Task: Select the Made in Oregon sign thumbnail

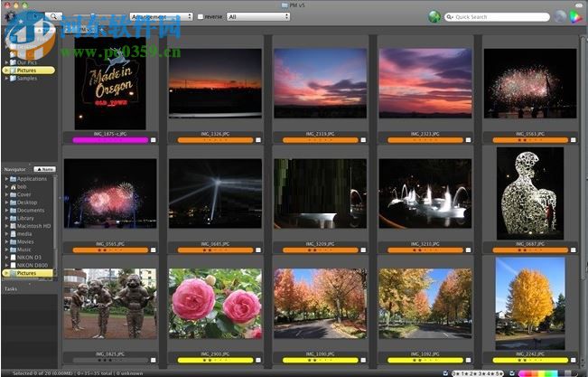Action: 110,83
